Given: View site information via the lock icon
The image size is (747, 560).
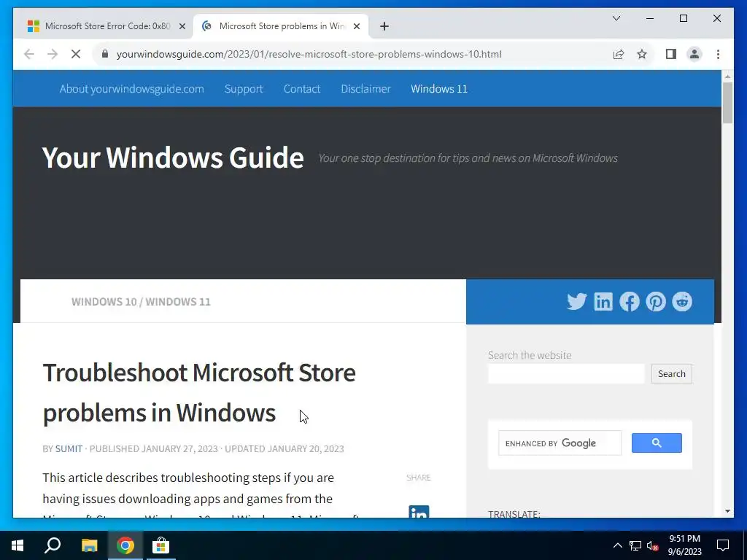Looking at the screenshot, I should coord(105,54).
